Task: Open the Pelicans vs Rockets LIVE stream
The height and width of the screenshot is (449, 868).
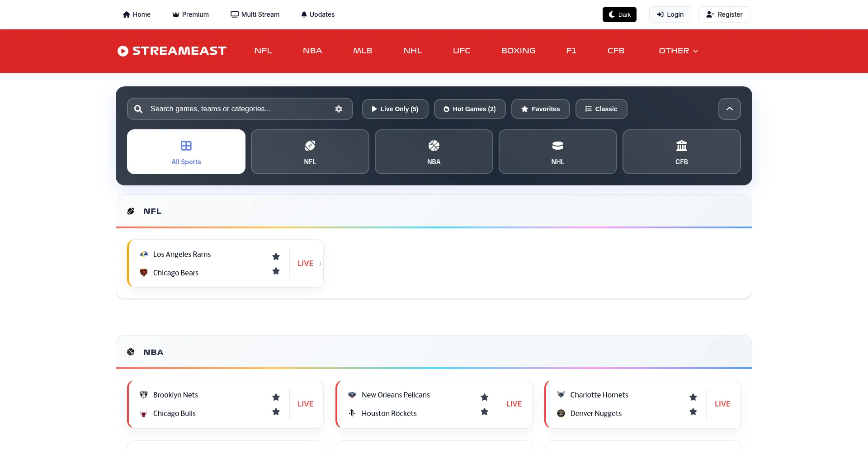Action: 514,404
